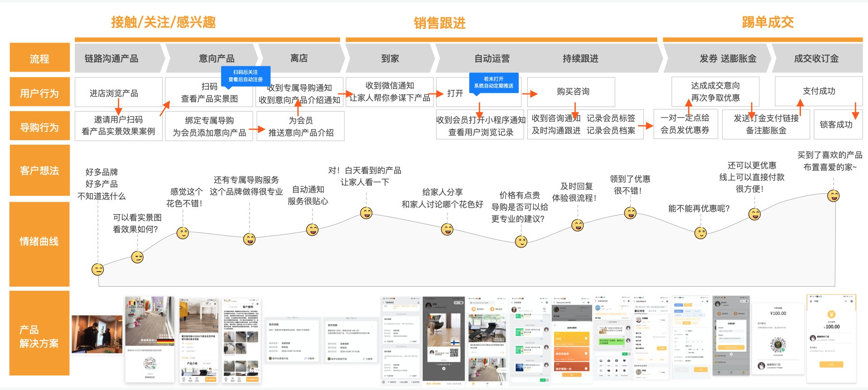Open the in-store photo thumbnail at far left

[x=97, y=334]
